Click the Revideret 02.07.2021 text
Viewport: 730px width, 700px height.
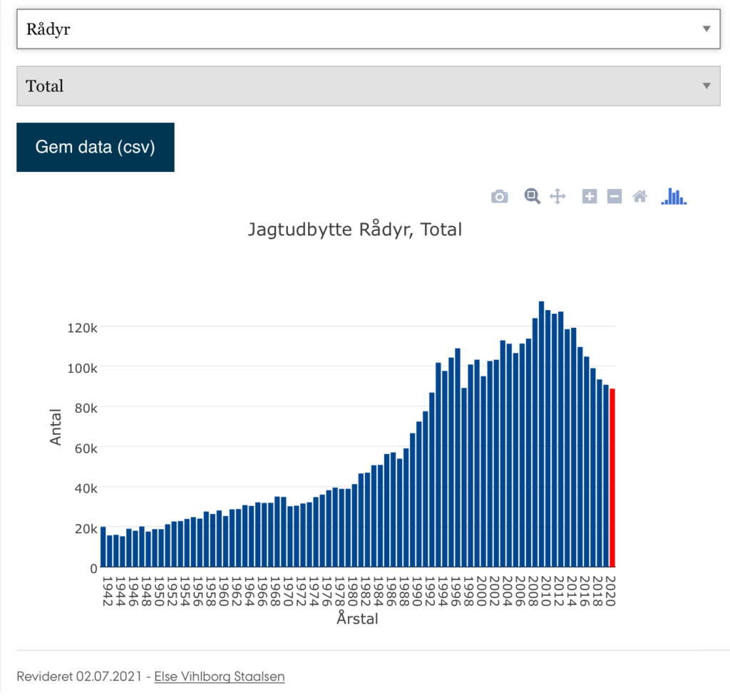pos(81,676)
